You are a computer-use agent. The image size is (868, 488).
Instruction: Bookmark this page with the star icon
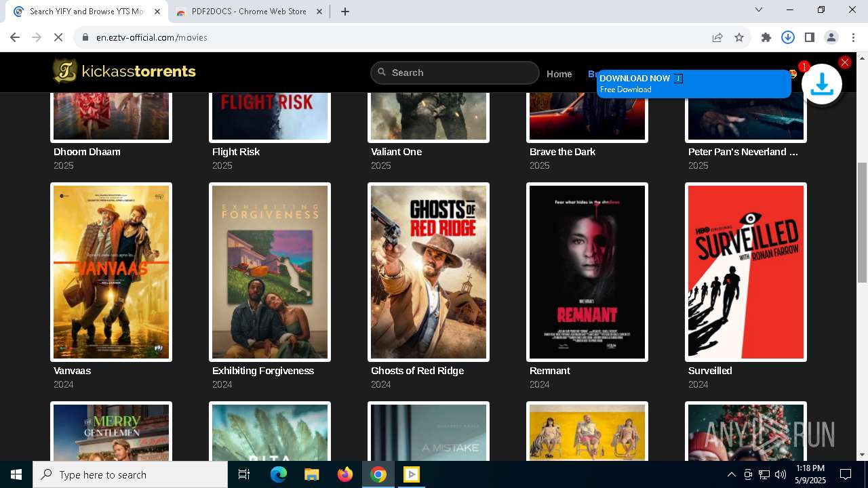click(739, 37)
